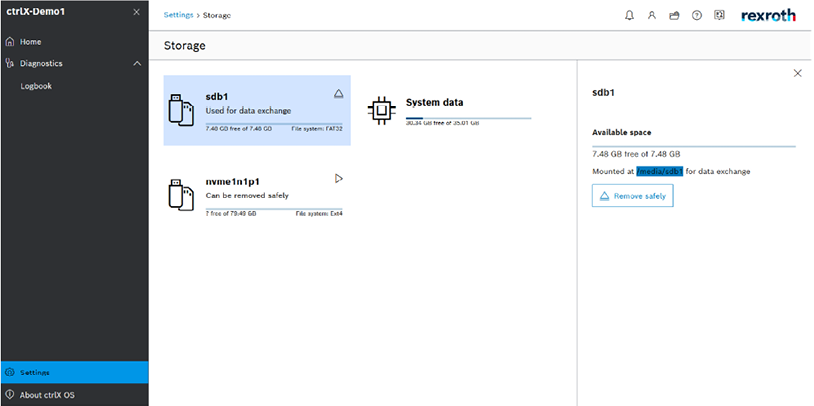Click '7.48 GB free of 7.48 GB' in details panel

point(636,154)
